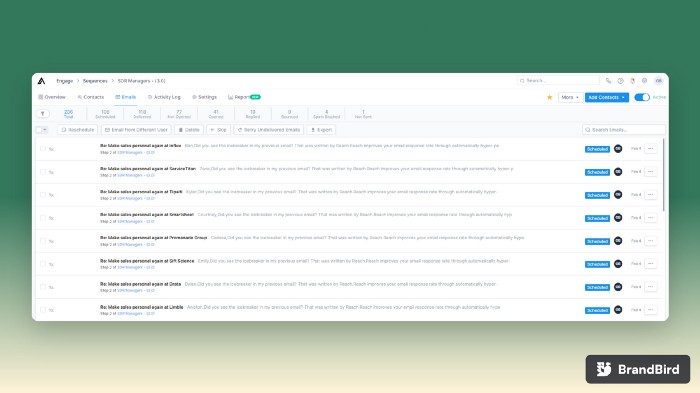Click the yellow favorite star icon

point(550,97)
